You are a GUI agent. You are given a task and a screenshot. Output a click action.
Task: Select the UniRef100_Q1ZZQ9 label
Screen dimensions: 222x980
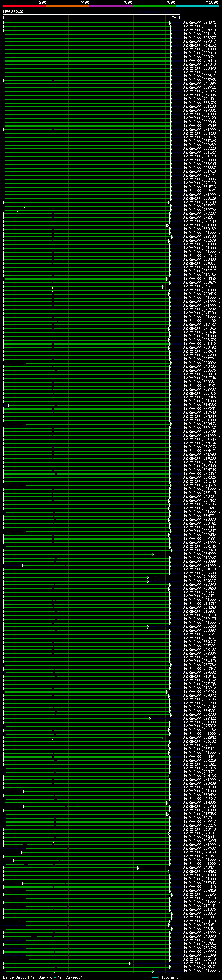pos(199,202)
